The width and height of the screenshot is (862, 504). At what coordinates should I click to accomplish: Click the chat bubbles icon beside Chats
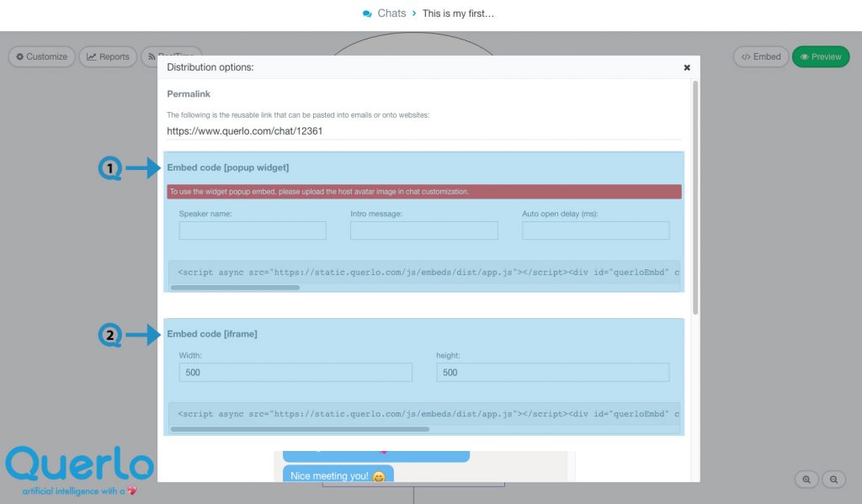tap(367, 13)
